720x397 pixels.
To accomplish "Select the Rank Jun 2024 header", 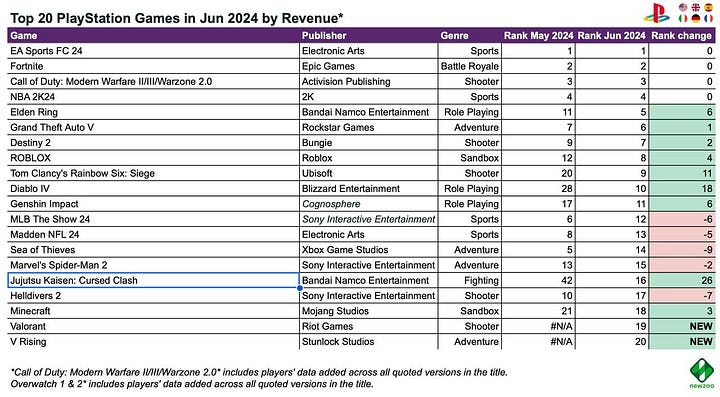I will point(612,35).
